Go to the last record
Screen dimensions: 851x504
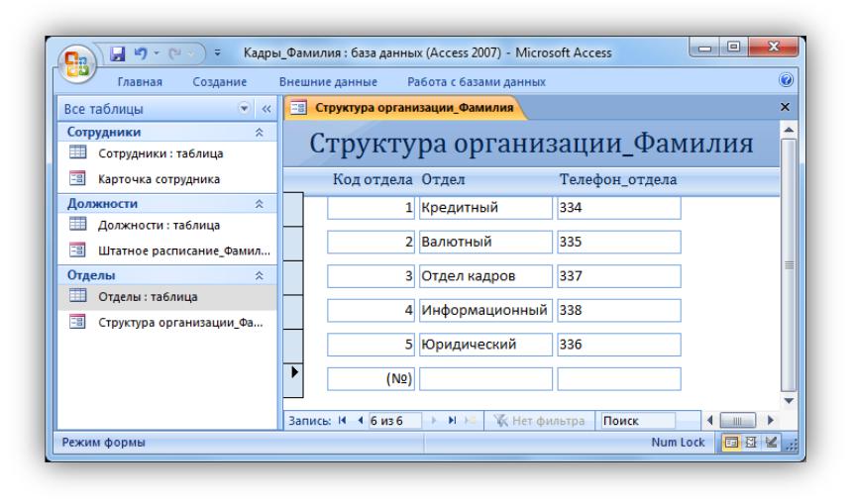452,421
